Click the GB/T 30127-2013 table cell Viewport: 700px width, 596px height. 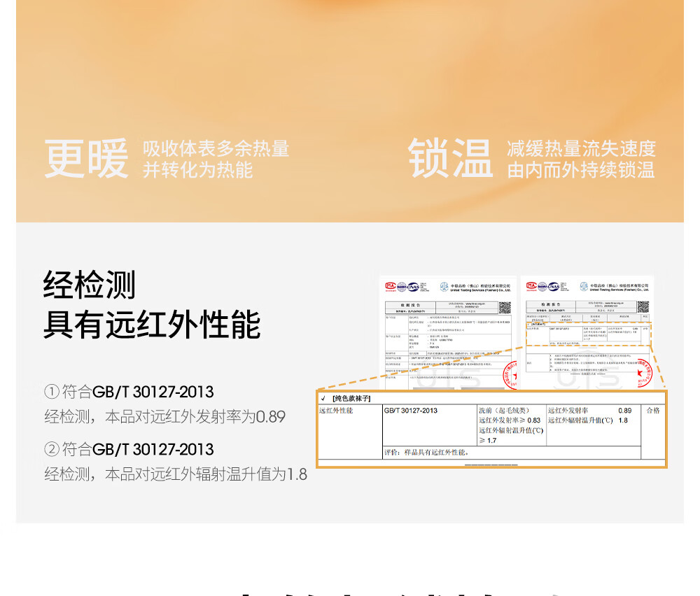(411, 411)
